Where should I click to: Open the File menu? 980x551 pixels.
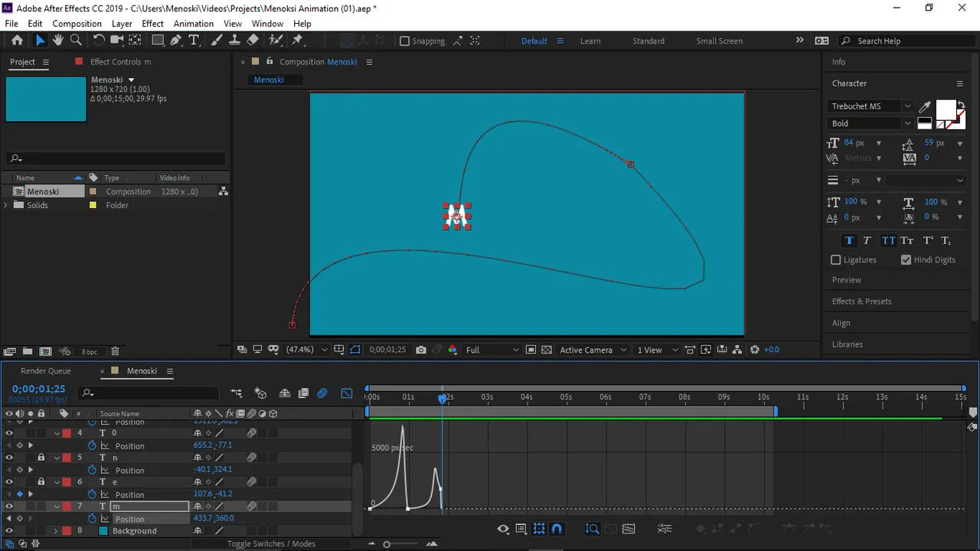pyautogui.click(x=11, y=24)
